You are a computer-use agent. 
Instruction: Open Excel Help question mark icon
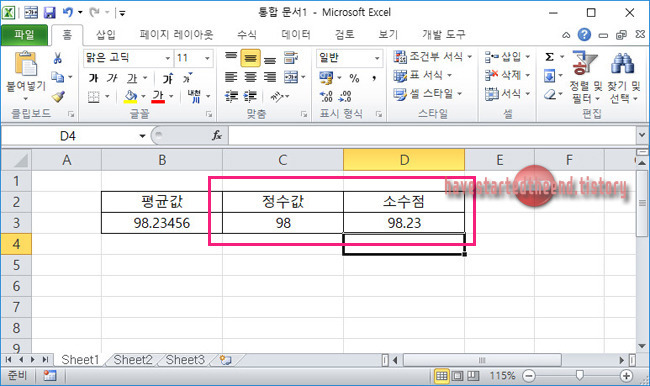(x=584, y=35)
